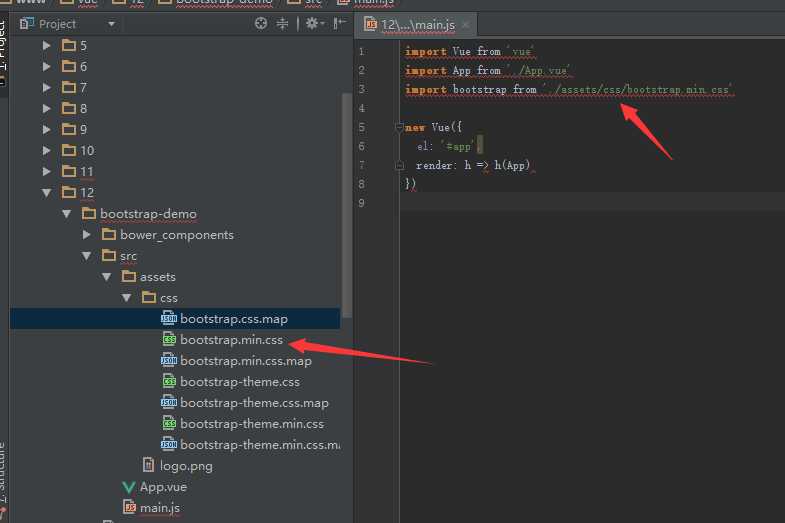Expand folder 10
Screen dimensions: 785x523
47,151
